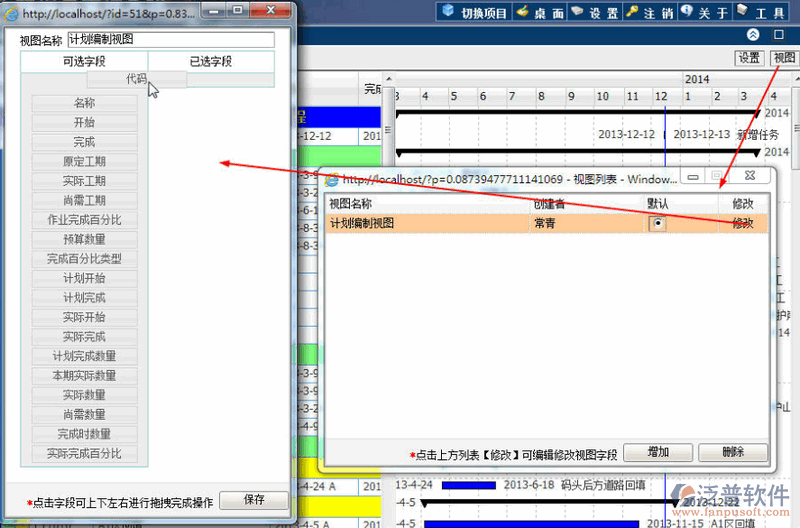The height and width of the screenshot is (528, 800).
Task: Select the 实际开始 field
Action: 84,317
